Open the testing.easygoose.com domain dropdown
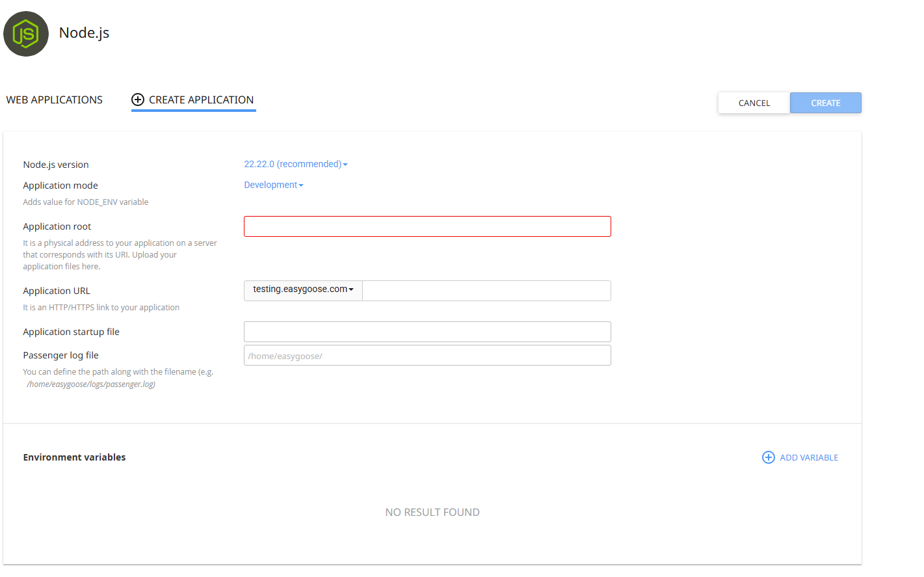The image size is (924, 577). [302, 290]
